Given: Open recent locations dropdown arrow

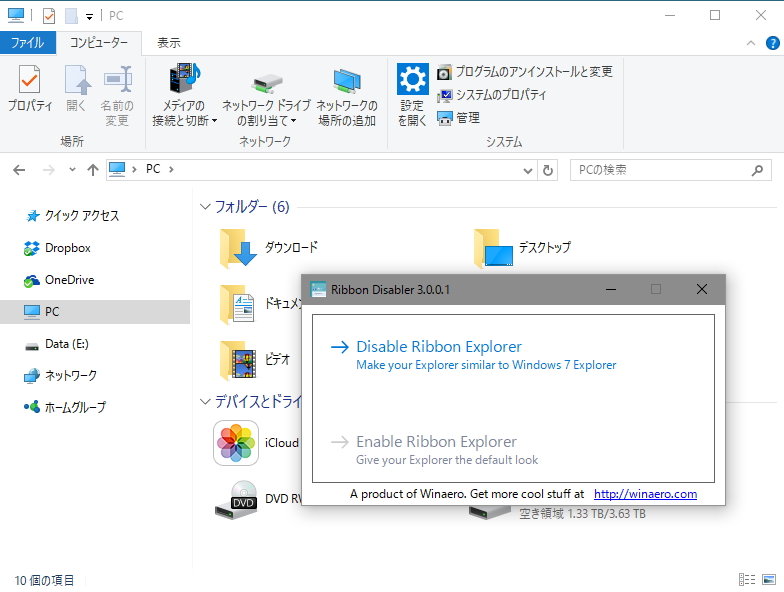Looking at the screenshot, I should pyautogui.click(x=72, y=170).
